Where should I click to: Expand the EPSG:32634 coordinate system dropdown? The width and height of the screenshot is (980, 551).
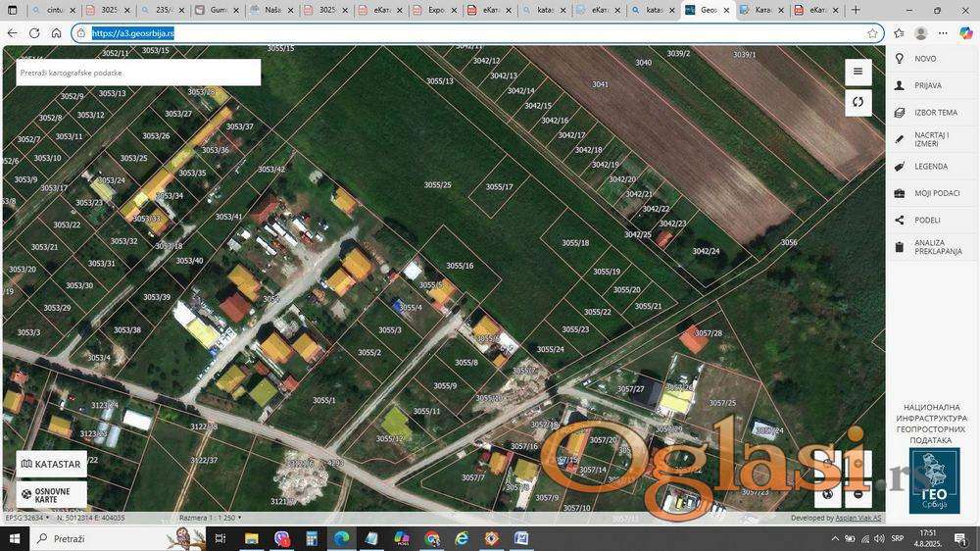pyautogui.click(x=25, y=517)
